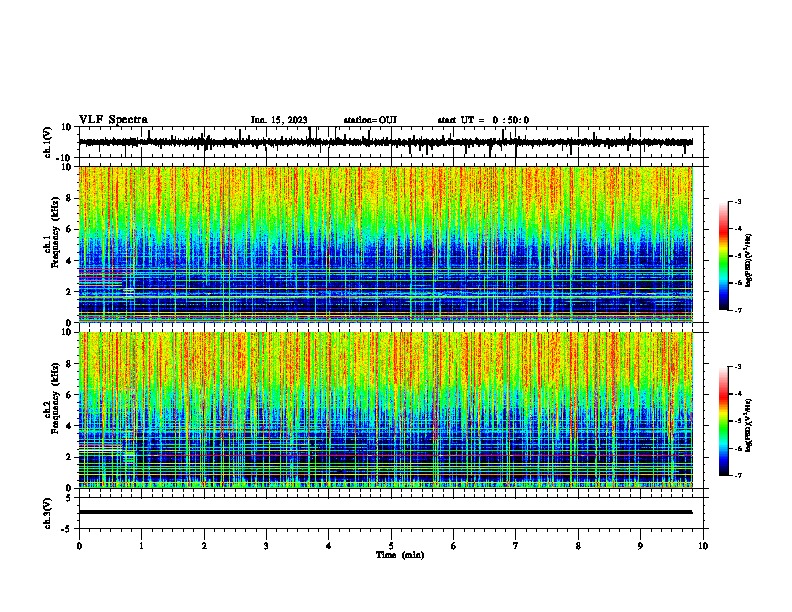Click the "VLF Spectra" title
Screen dimensions: 792x612
pos(113,120)
